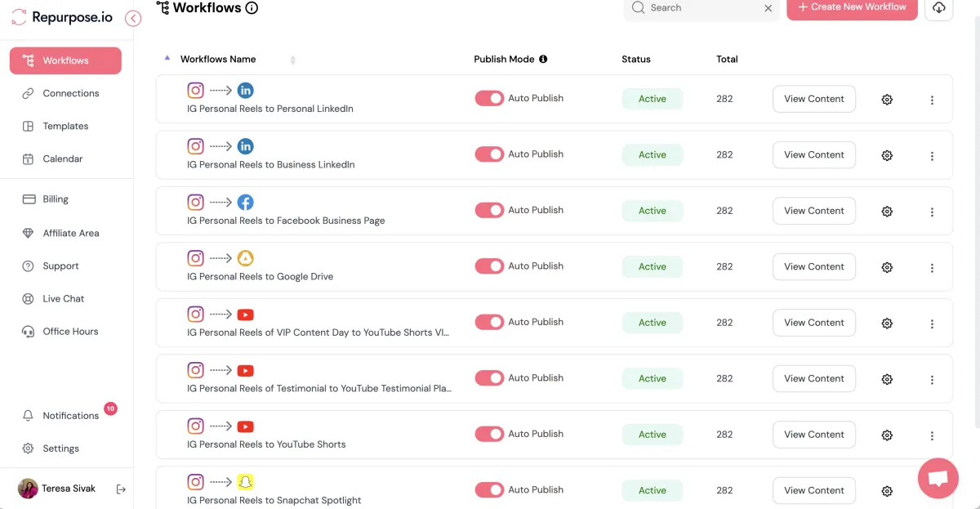Toggle Auto Publish for Snapchat Spotlight workflow
This screenshot has width=980, height=509.
coord(489,490)
